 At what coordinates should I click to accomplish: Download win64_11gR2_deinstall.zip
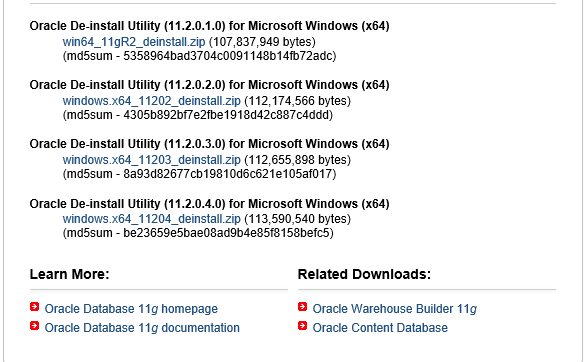[134, 42]
